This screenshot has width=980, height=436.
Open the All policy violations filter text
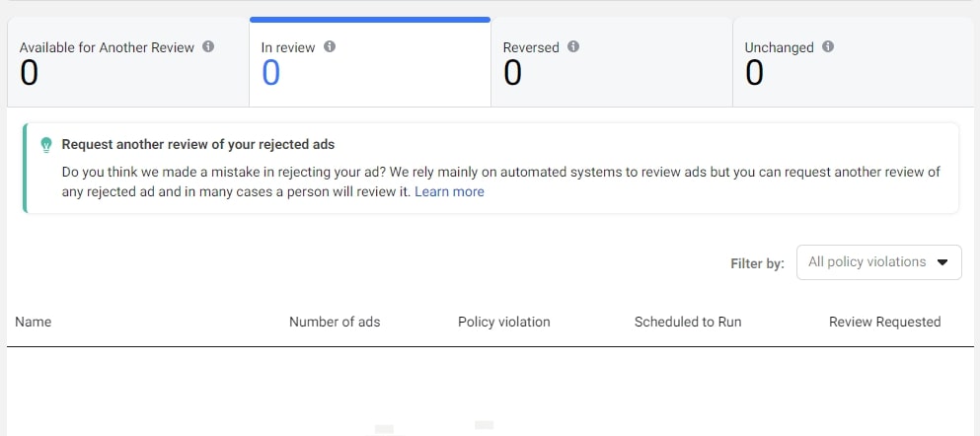[x=867, y=262]
